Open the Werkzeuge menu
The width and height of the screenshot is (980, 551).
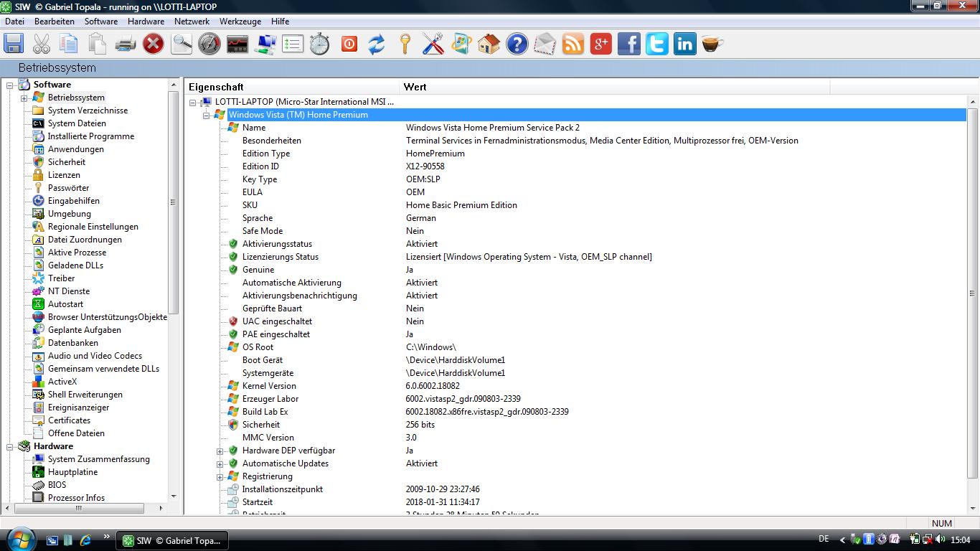pos(240,22)
